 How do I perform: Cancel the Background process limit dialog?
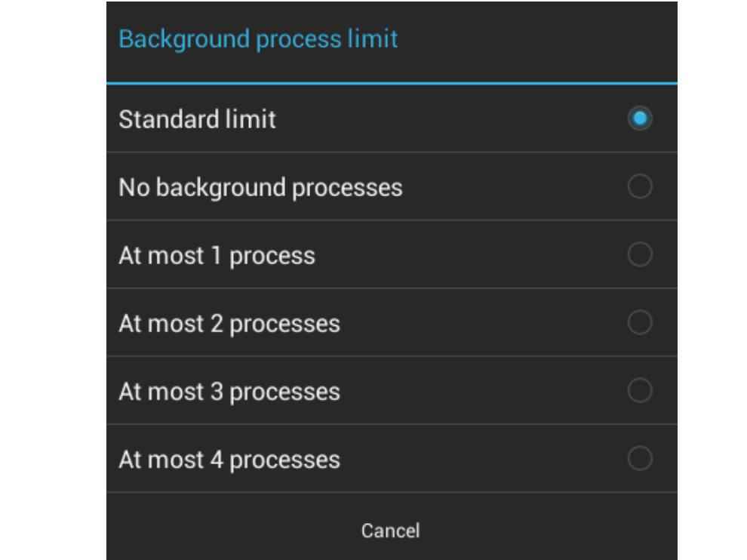click(x=391, y=531)
